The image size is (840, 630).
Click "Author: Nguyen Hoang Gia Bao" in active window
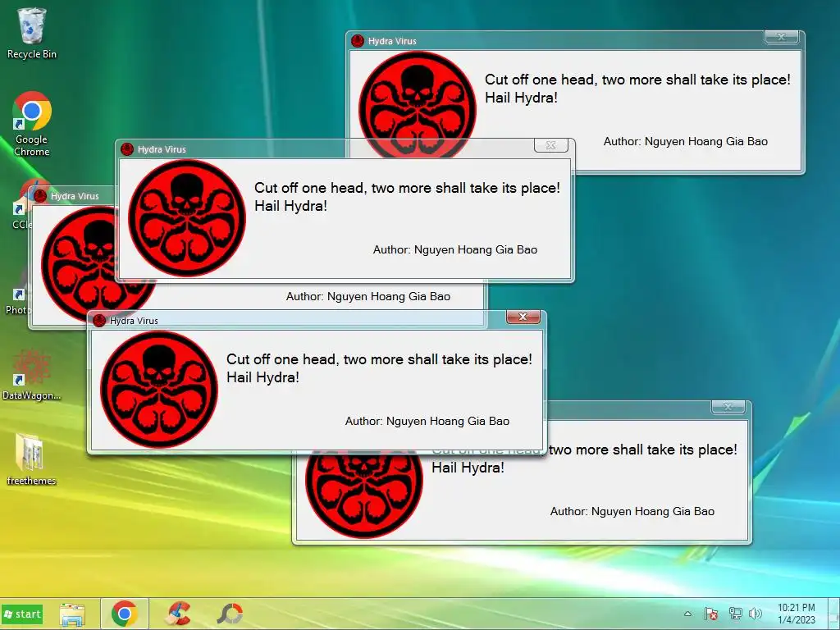point(427,421)
